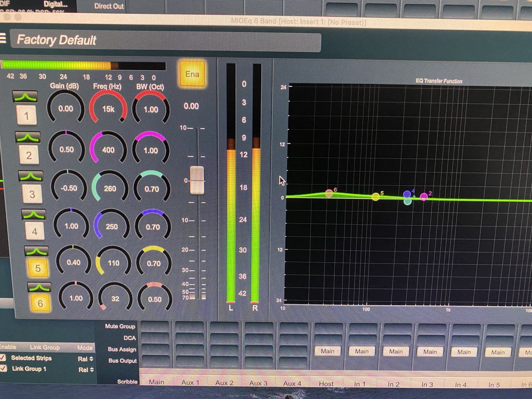
Task: Click the master gain value 0.00
Action: (x=191, y=106)
